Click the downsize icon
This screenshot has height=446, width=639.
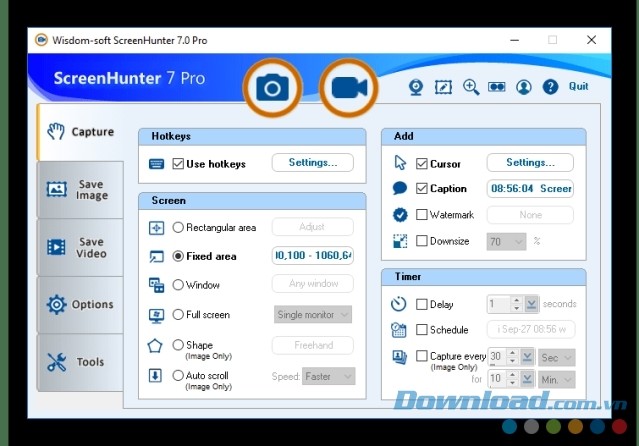coord(400,241)
